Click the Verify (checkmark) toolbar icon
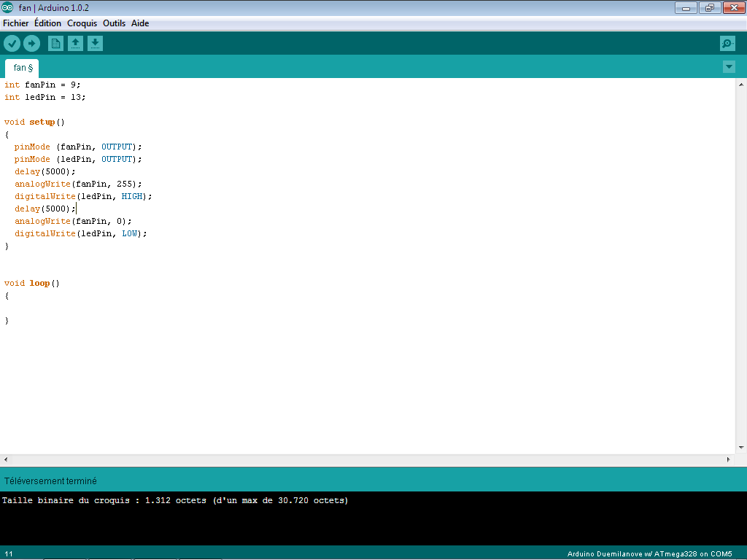This screenshot has width=747, height=560. point(12,44)
